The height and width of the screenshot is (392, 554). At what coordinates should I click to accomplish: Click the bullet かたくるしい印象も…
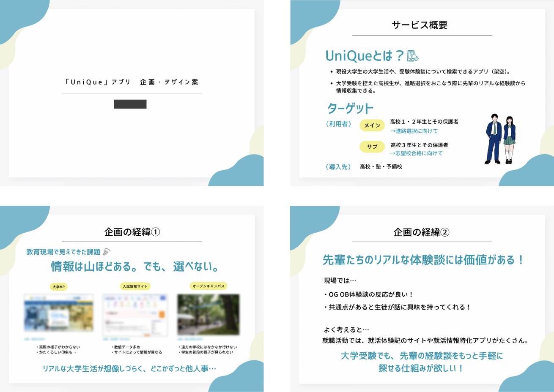point(57,352)
